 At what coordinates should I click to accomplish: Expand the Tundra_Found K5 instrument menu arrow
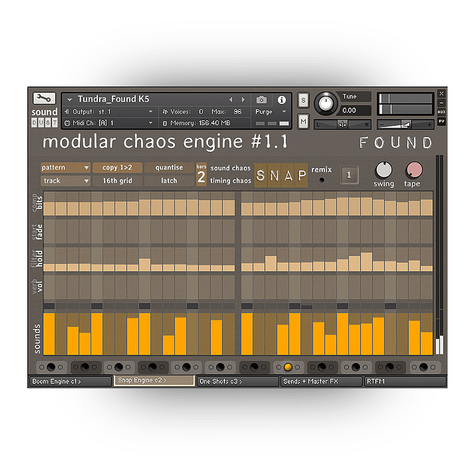point(69,100)
